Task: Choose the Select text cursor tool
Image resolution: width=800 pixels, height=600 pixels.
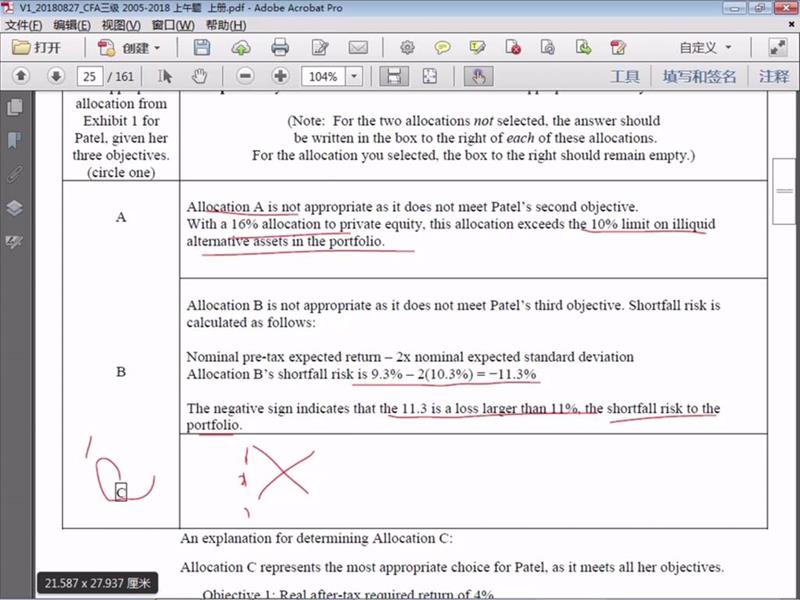Action: 166,76
